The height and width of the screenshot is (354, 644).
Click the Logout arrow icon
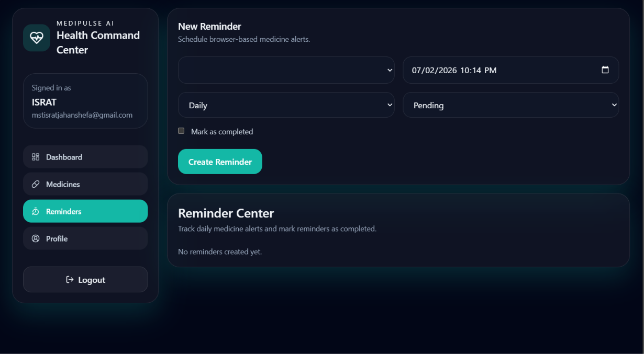[70, 280]
